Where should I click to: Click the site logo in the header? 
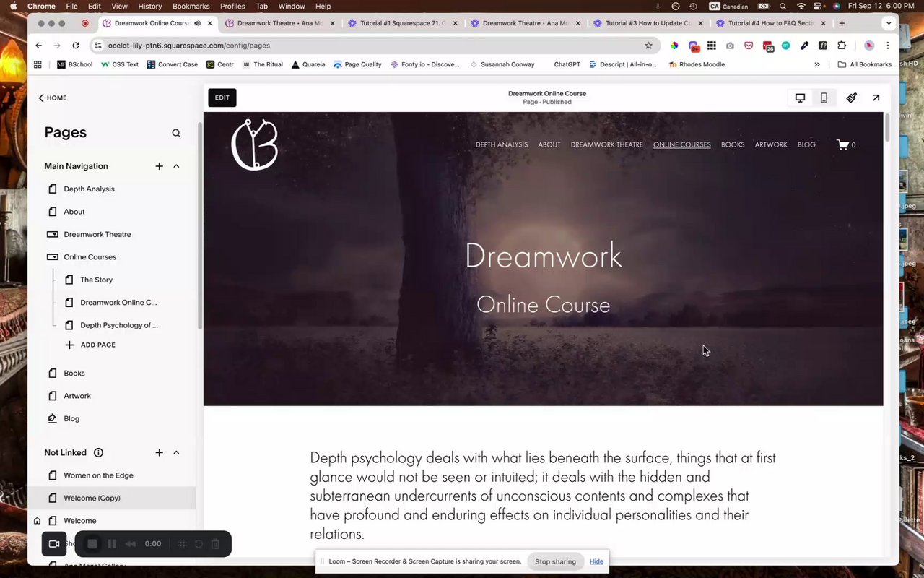[x=255, y=144]
